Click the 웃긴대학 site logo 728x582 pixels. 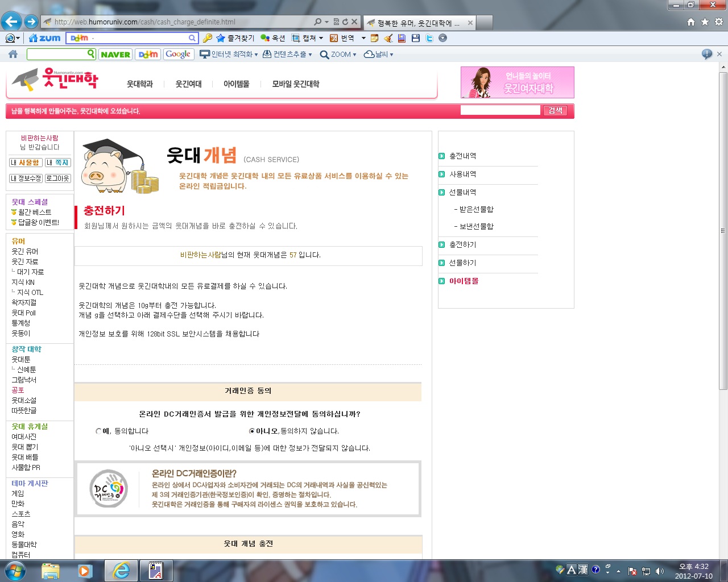point(55,80)
